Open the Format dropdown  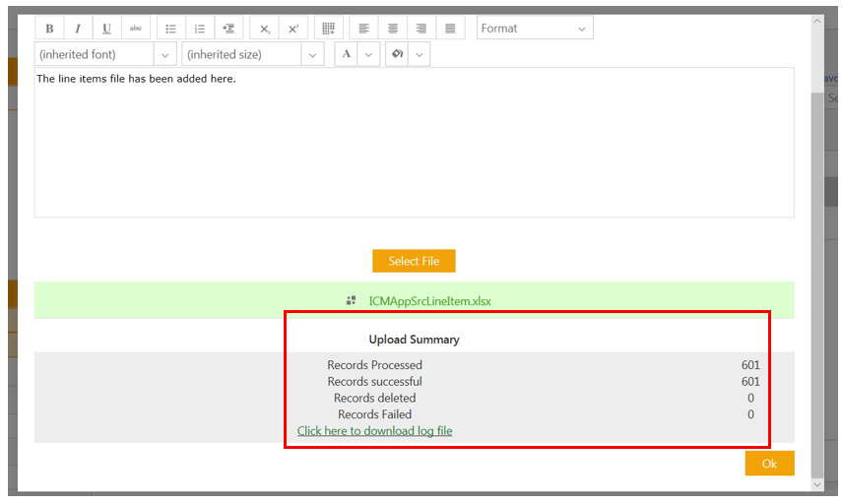535,29
